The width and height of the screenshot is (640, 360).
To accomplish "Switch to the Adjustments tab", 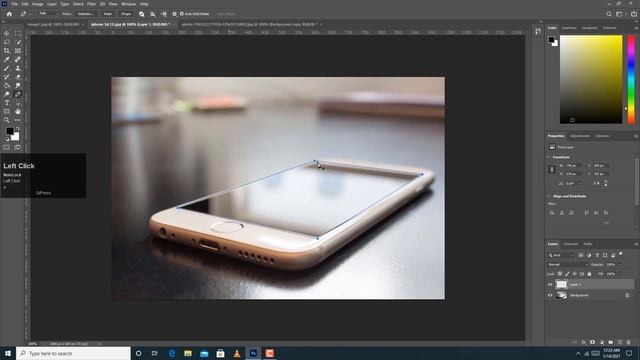I will coord(580,136).
